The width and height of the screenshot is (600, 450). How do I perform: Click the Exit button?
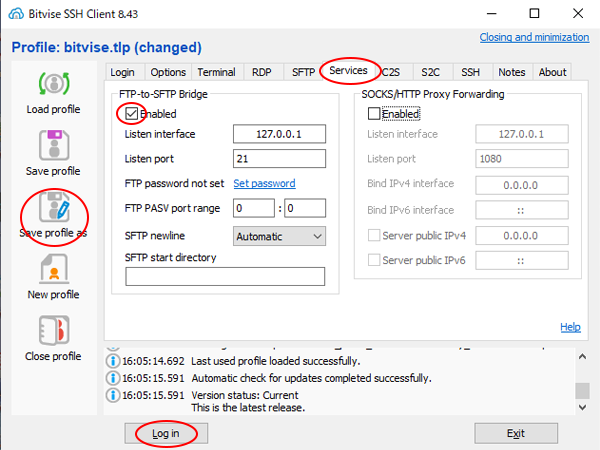tap(516, 433)
